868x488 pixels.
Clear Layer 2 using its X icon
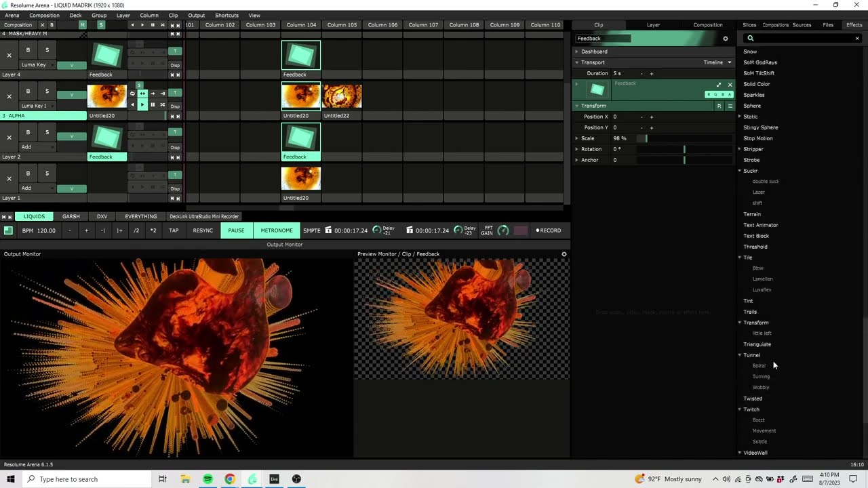9,138
